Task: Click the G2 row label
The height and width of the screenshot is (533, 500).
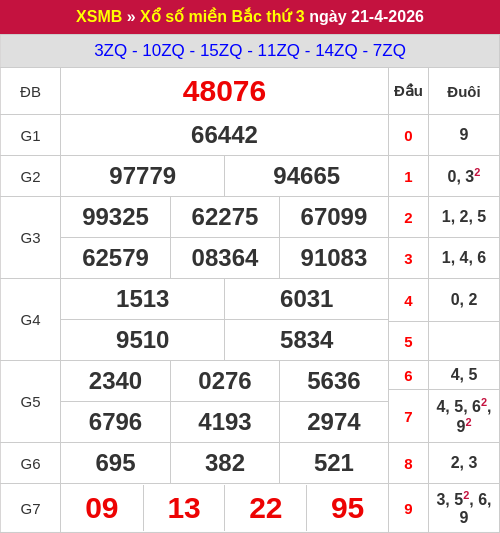Action: (x=30, y=177)
